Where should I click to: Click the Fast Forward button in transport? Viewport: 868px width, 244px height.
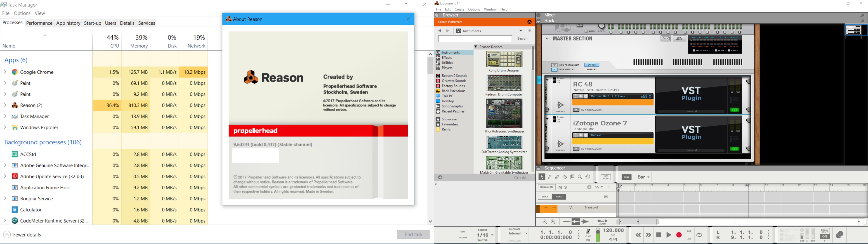point(648,235)
